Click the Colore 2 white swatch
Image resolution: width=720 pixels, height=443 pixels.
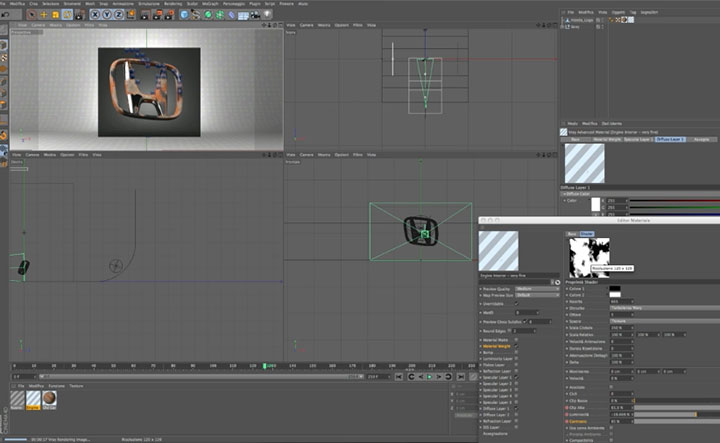click(615, 295)
